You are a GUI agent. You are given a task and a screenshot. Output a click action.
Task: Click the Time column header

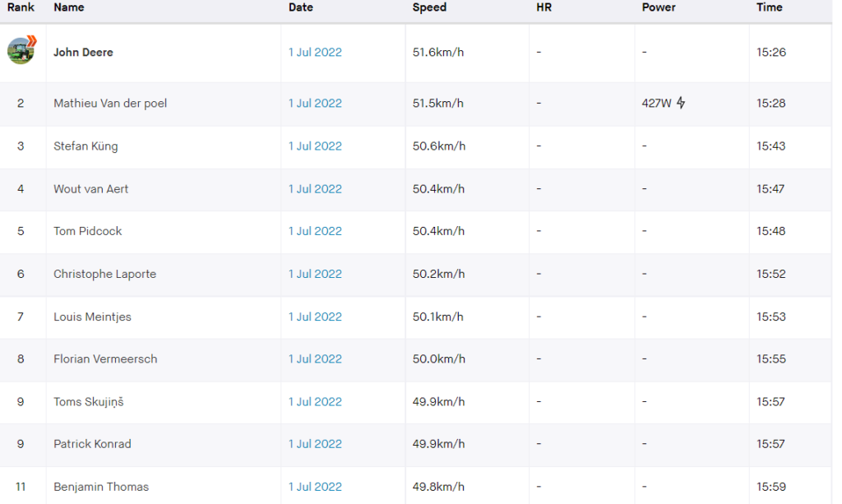(770, 7)
